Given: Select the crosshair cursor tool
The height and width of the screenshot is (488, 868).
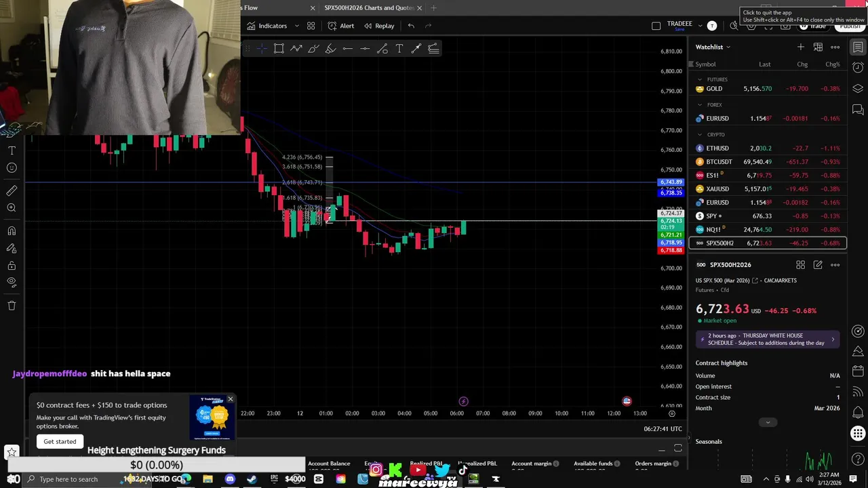Looking at the screenshot, I should (262, 48).
